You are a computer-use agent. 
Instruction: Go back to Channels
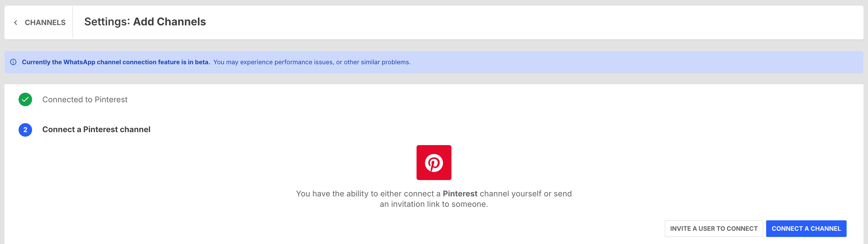(x=40, y=22)
